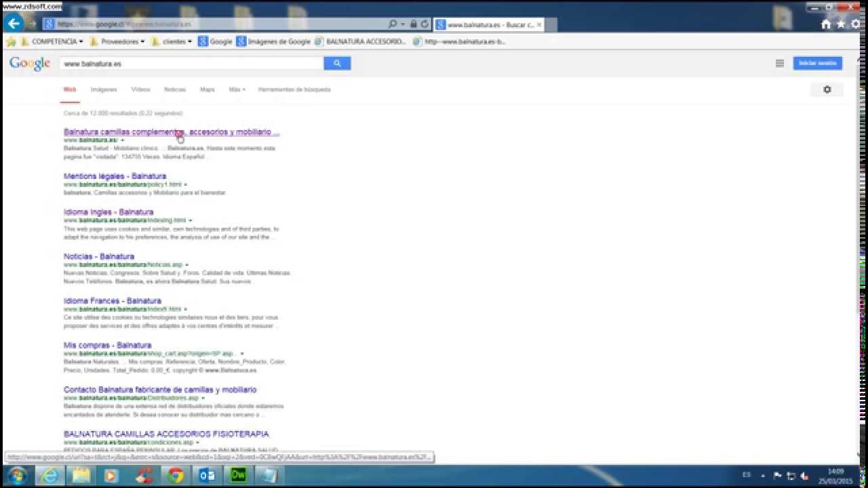Screen dimensions: 868x488
Task: Open Herramientas de búsqueda
Action: pyautogui.click(x=294, y=89)
